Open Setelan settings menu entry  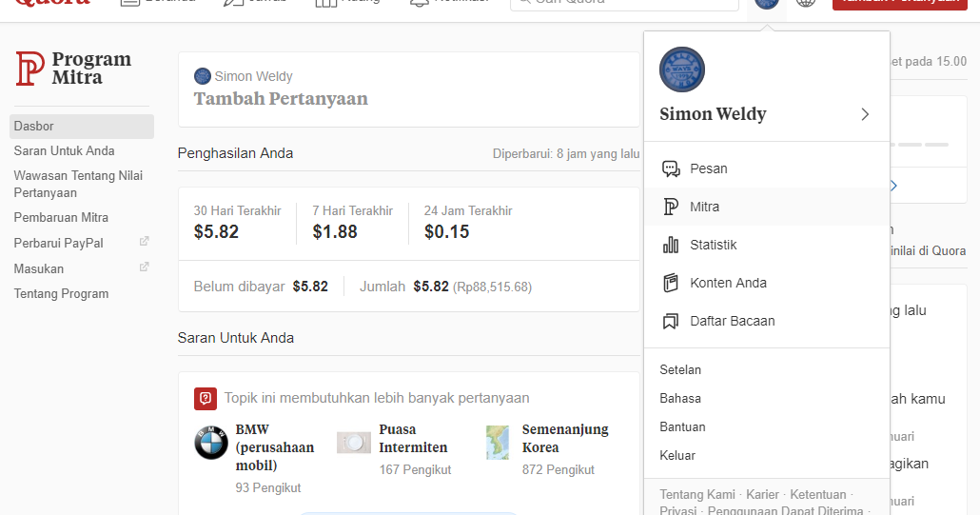pyautogui.click(x=680, y=370)
